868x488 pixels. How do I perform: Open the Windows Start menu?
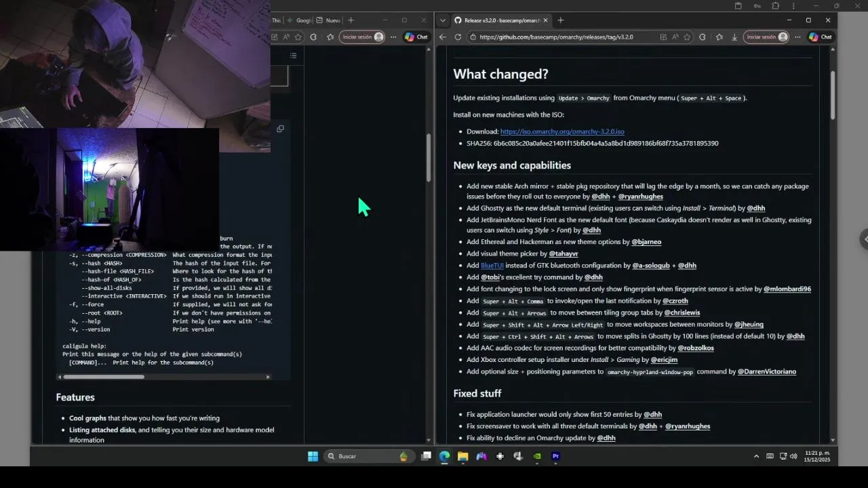pyautogui.click(x=313, y=456)
